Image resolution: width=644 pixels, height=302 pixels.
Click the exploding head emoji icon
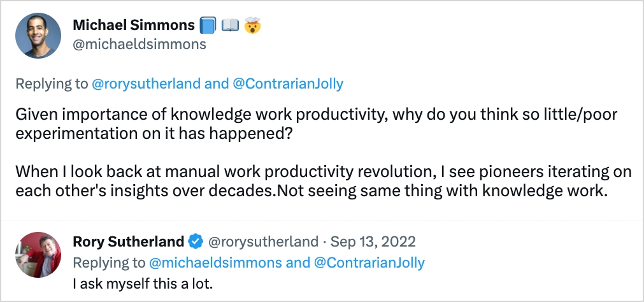pyautogui.click(x=253, y=25)
